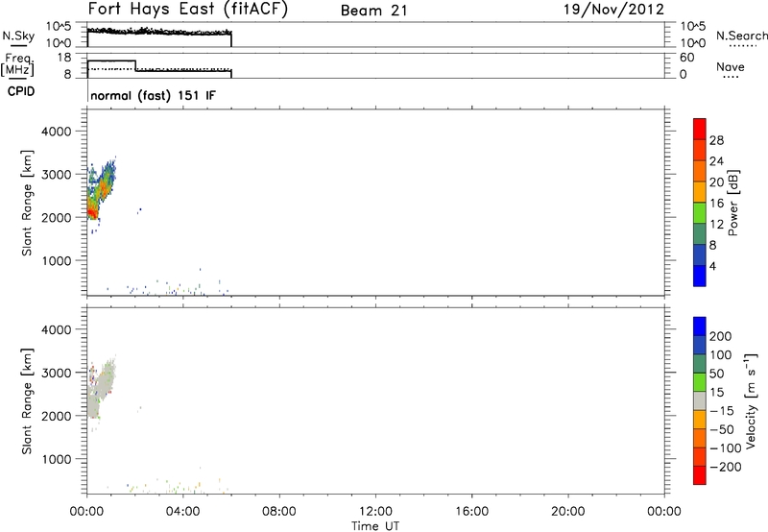Click the red -200 segment of the velocity colorbar
This screenshot has height=532, width=768.
coord(700,475)
